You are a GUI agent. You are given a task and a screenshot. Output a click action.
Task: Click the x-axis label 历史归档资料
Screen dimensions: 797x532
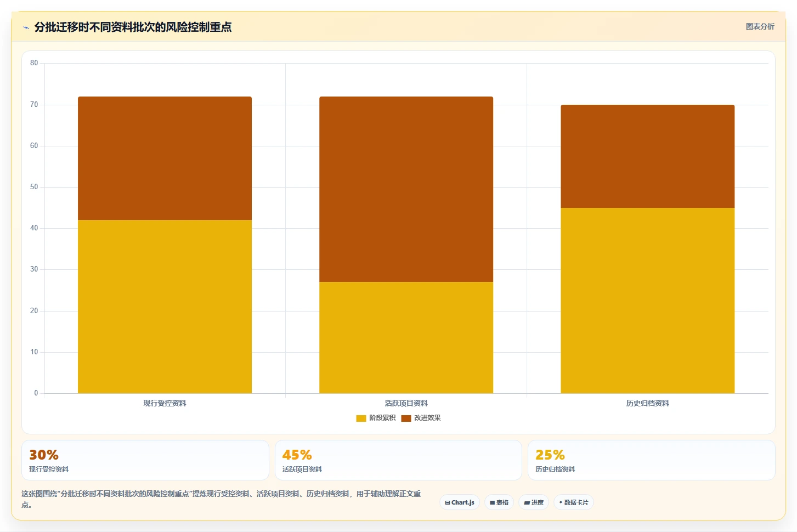647,403
